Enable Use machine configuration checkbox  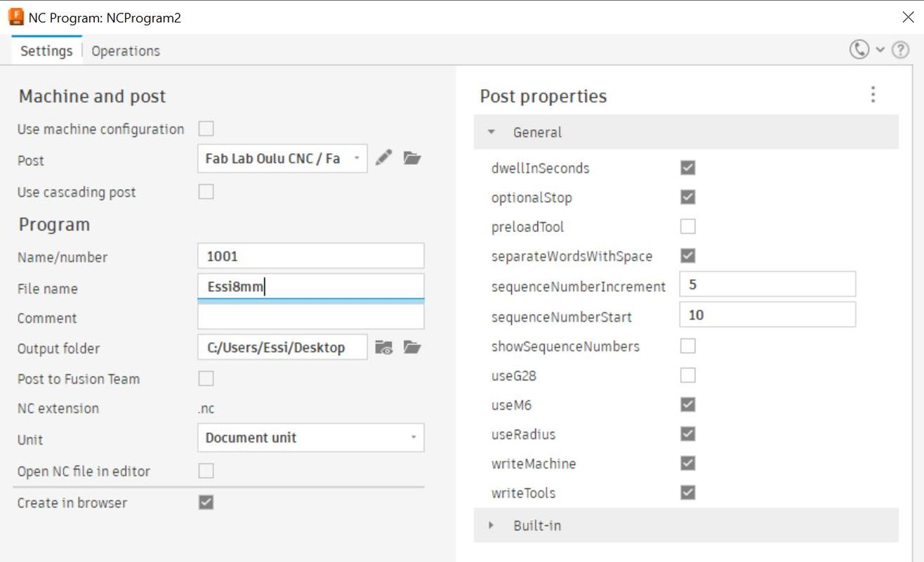click(206, 129)
